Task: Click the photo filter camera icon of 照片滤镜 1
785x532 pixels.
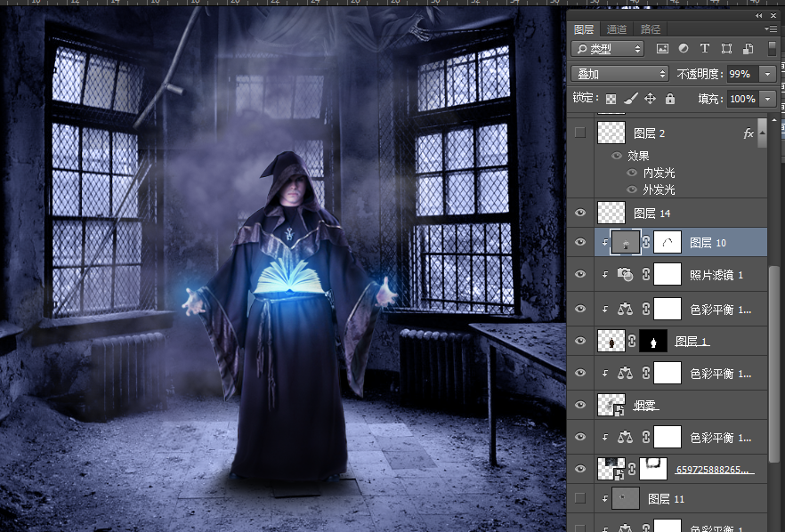Action: 625,274
